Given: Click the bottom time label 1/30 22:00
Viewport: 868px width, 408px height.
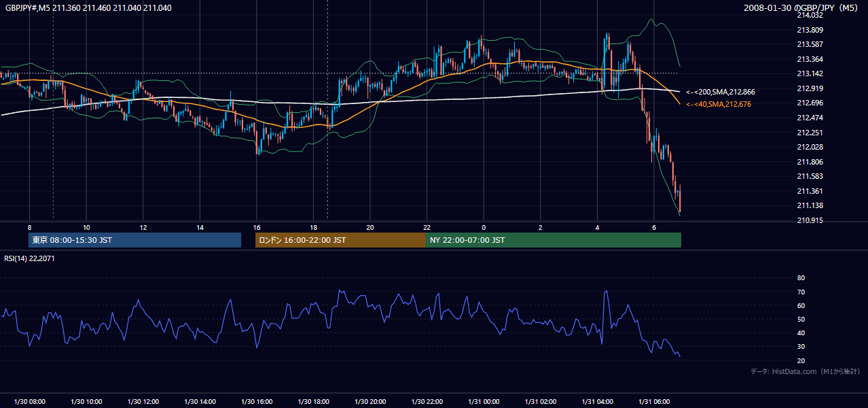Looking at the screenshot, I should 427,401.
